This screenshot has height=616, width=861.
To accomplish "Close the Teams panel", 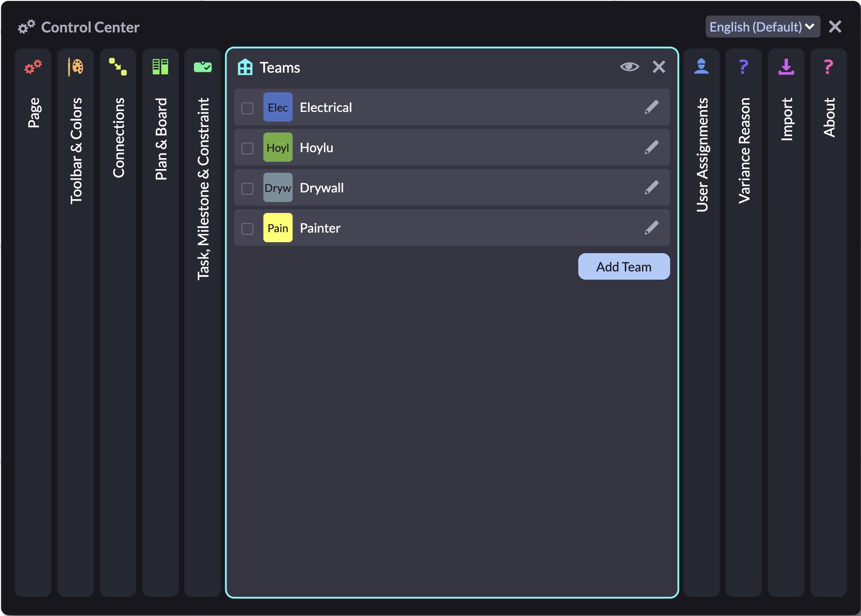I will (x=659, y=67).
